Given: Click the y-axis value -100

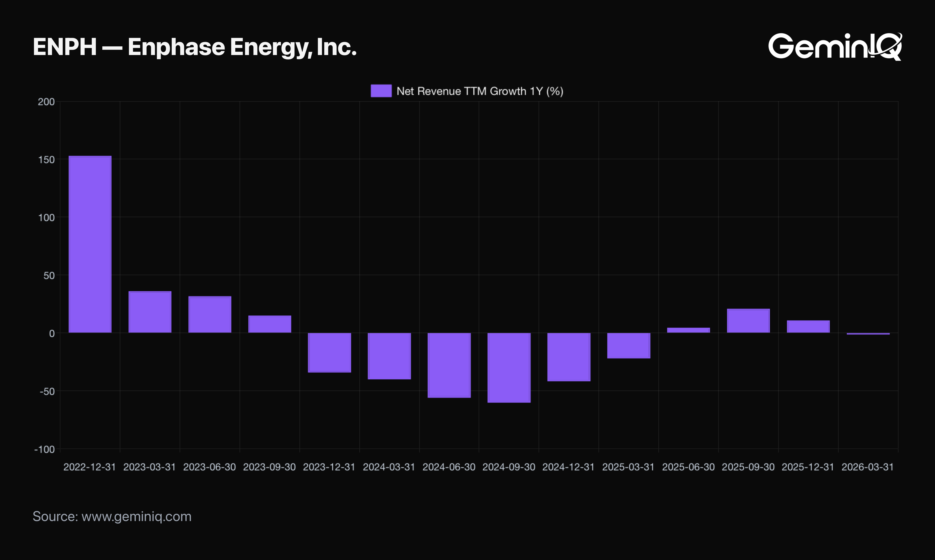Looking at the screenshot, I should pyautogui.click(x=44, y=449).
